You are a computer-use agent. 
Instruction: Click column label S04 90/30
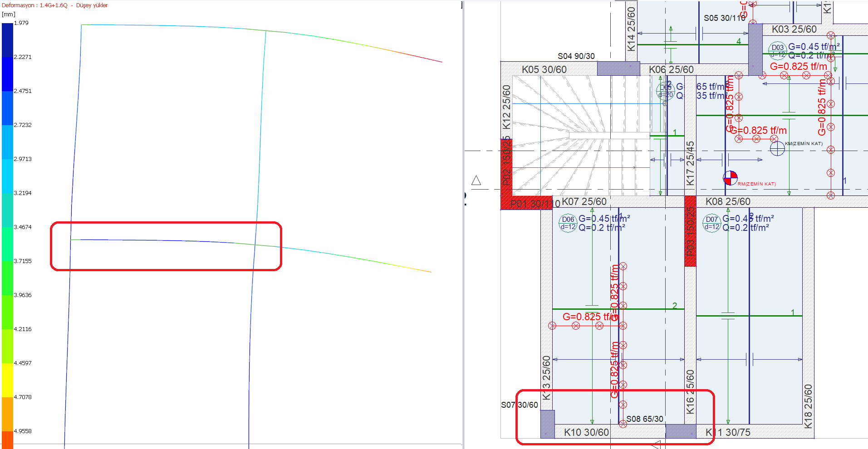[576, 56]
